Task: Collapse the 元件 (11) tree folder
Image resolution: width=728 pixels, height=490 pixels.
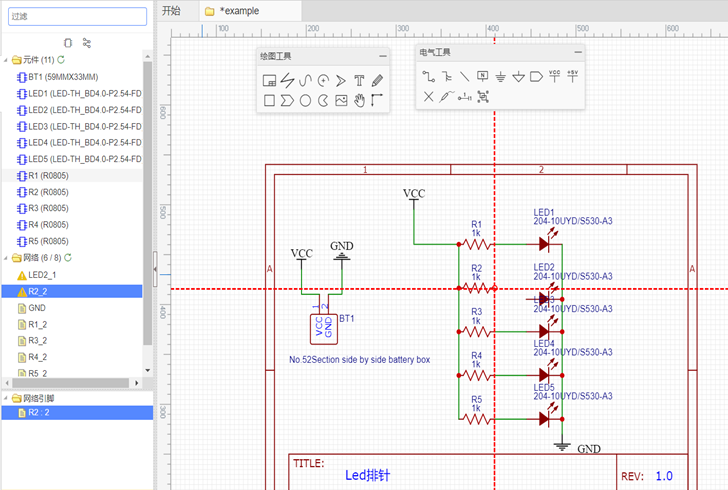Action: [x=5, y=60]
